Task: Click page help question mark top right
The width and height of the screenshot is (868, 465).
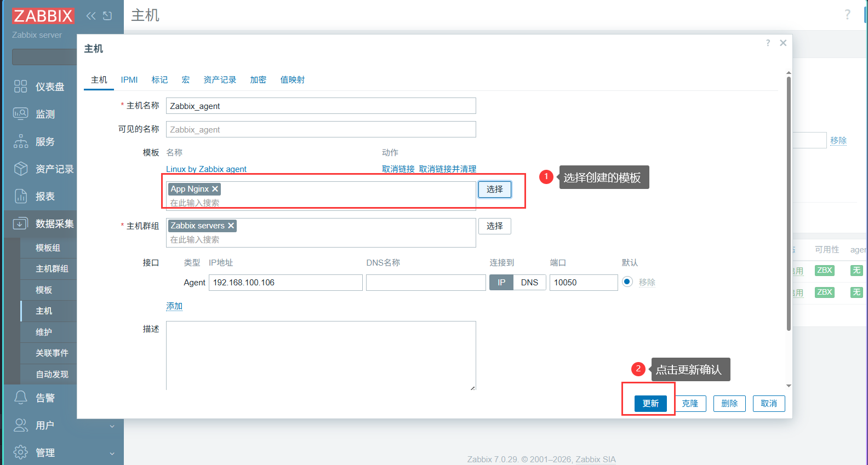Action: click(x=848, y=15)
